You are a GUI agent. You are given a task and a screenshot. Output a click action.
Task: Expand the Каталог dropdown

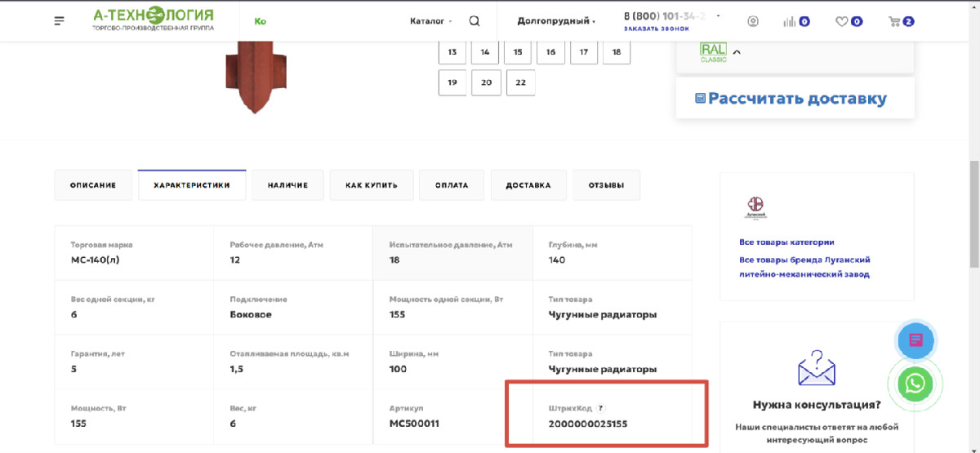point(431,21)
